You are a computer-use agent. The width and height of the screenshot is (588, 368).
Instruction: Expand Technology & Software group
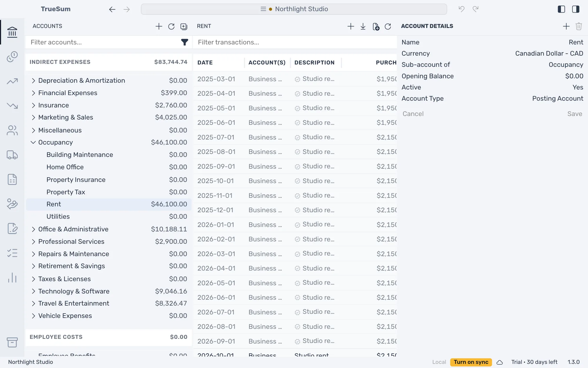coord(33,291)
